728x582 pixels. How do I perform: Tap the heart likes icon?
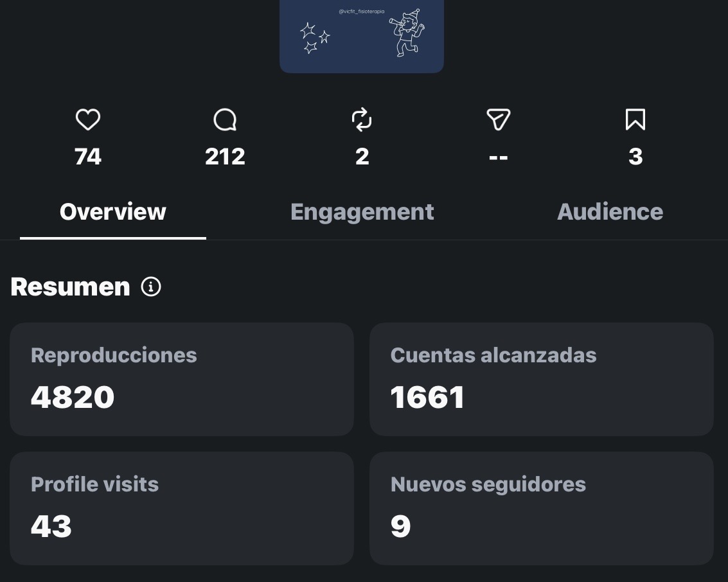pyautogui.click(x=88, y=119)
